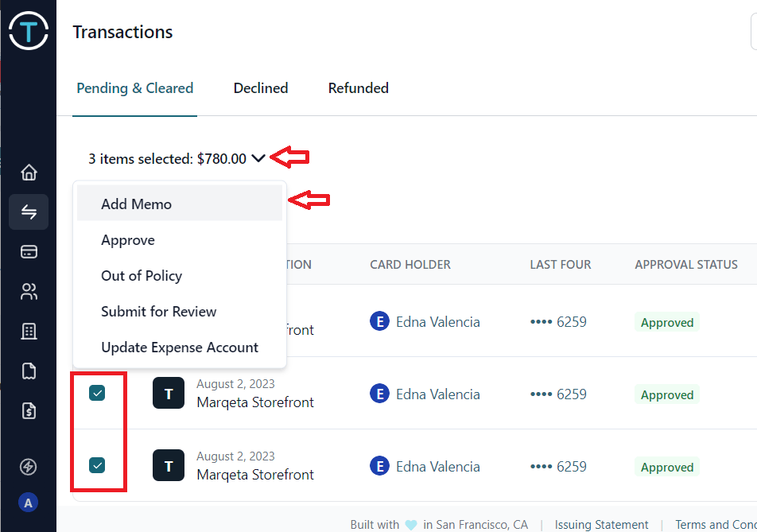
Task: Uncheck the second highlighted transaction checkbox
Action: 98,464
